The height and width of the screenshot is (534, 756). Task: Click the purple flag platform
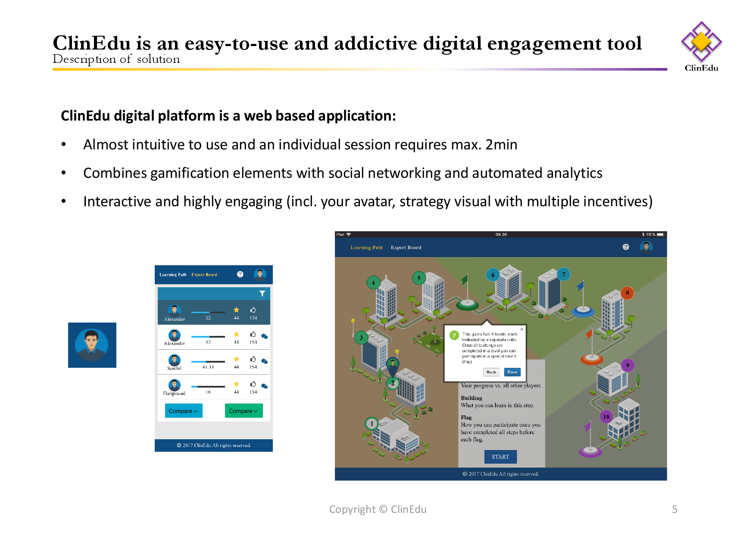pyautogui.click(x=590, y=451)
